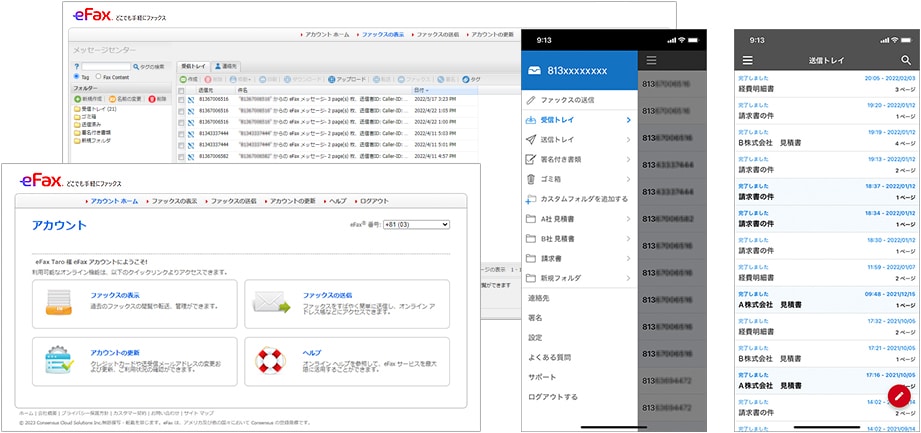Expand the A社 見積書 folder chevron

pos(628,218)
